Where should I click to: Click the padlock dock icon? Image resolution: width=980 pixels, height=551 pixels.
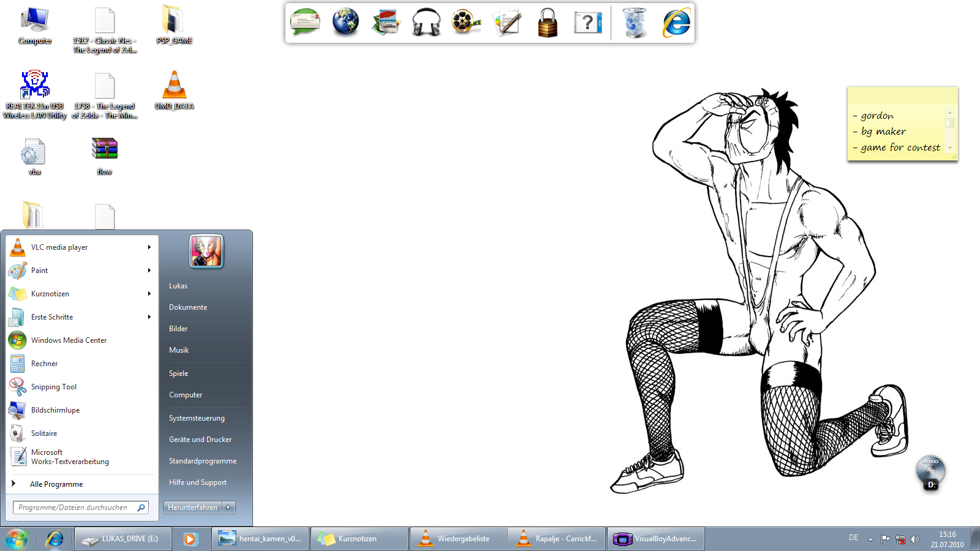pyautogui.click(x=548, y=23)
